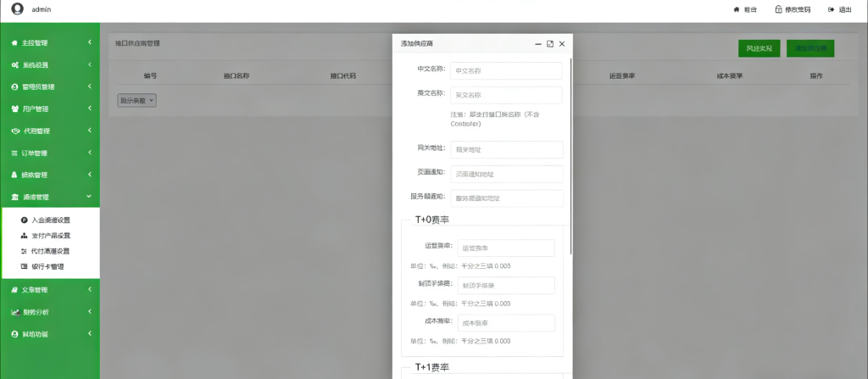The height and width of the screenshot is (379, 868).
Task: Click the T+0 成本费率 input field
Action: point(506,323)
